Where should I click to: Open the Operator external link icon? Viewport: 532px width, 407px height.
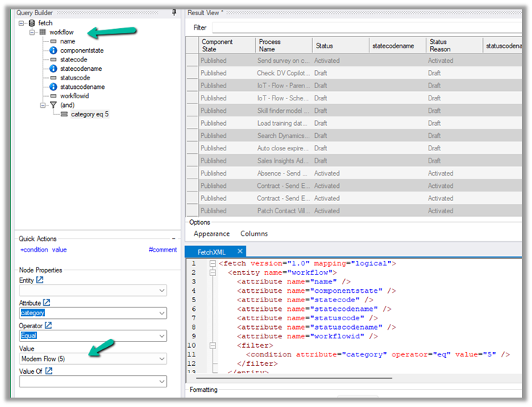coord(49,325)
